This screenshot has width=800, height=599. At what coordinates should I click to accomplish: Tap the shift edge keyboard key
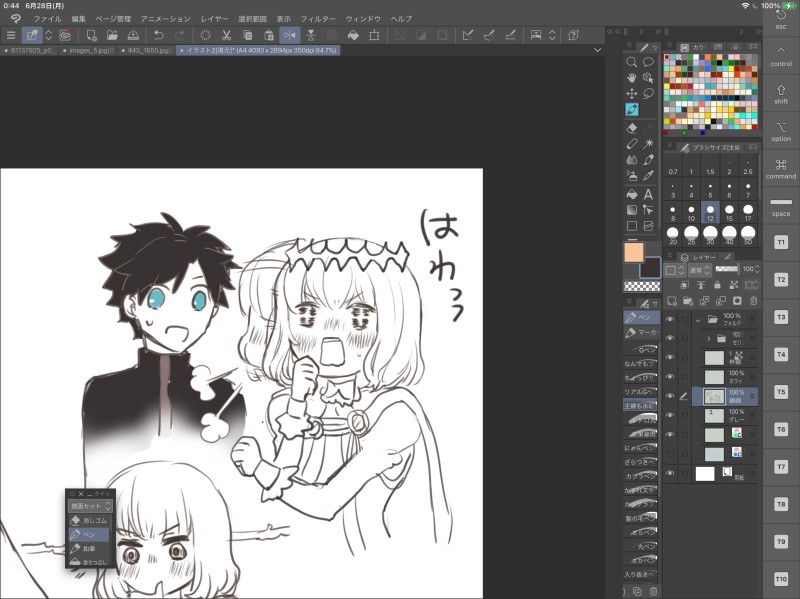tap(781, 94)
